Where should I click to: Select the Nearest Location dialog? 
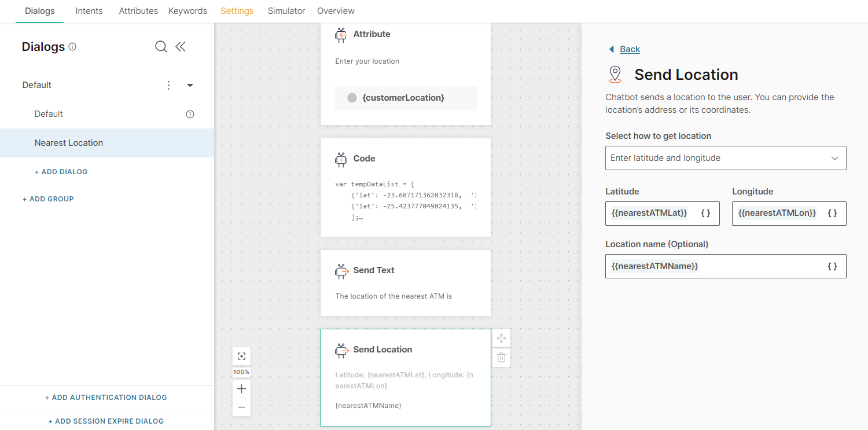[69, 143]
